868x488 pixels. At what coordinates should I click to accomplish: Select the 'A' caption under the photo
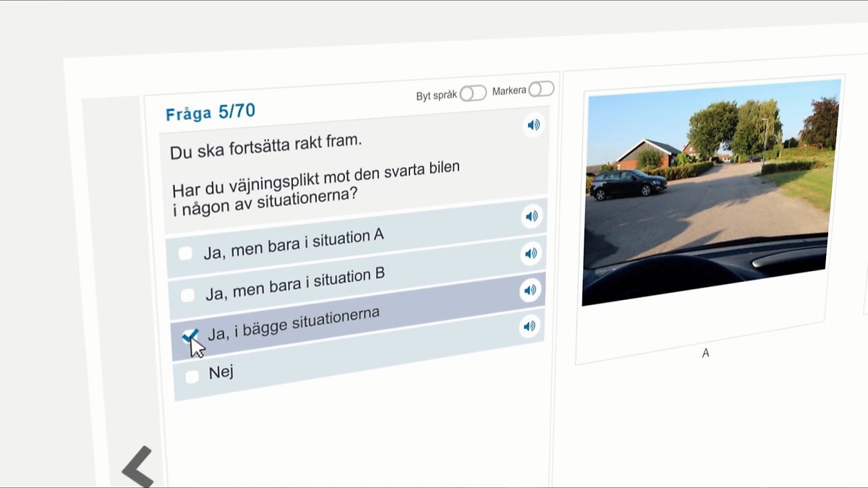(x=706, y=353)
